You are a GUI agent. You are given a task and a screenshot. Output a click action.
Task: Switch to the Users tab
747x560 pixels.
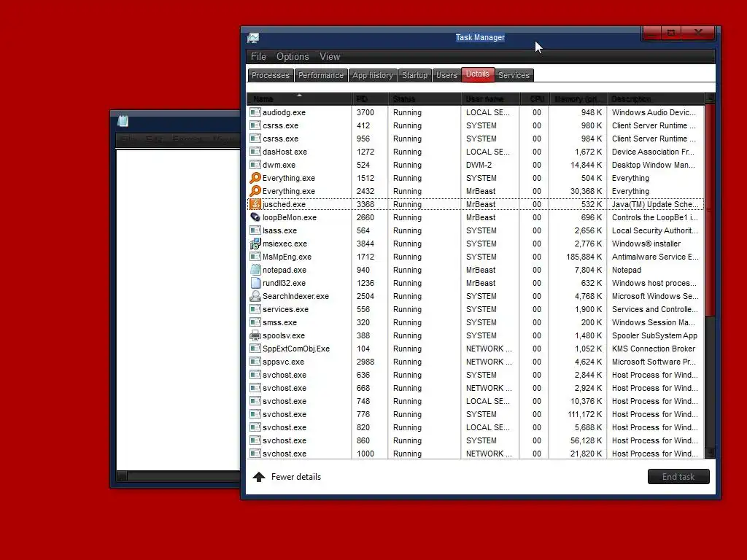[446, 75]
